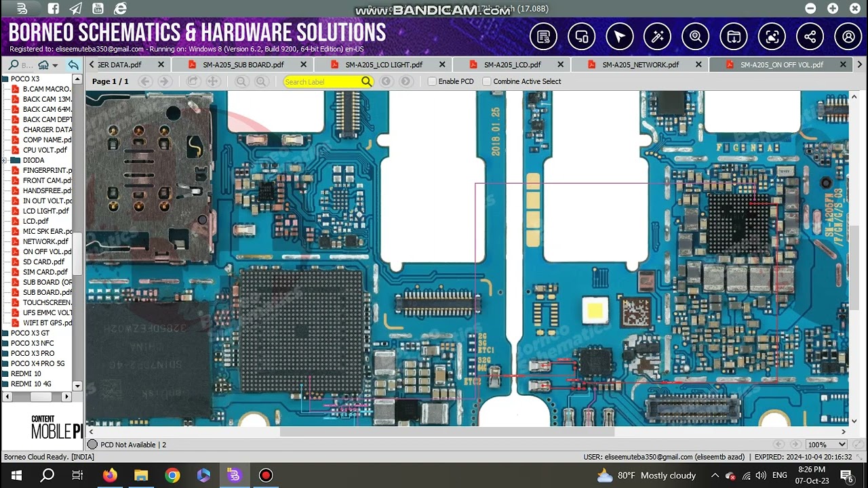Click the screenshot capture circular icon
Screen dimensions: 868x488
coord(772,37)
